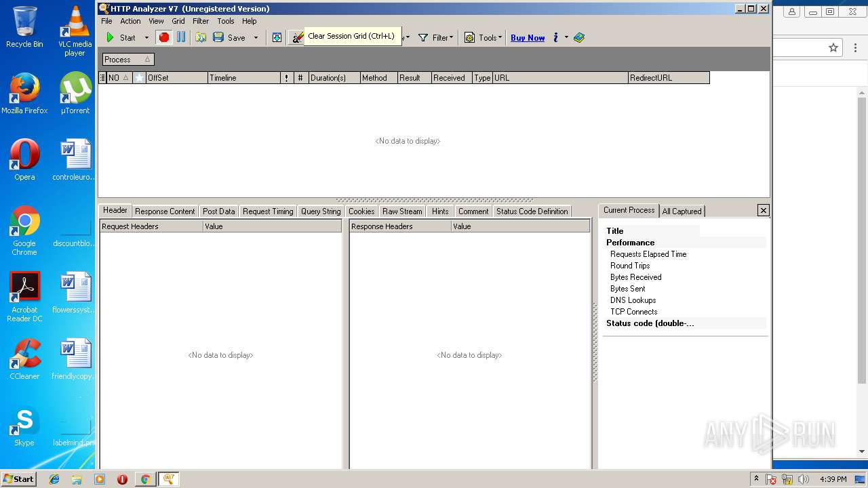Open the Filter toolbar dropdown
Viewport: 868px width, 488px height.
435,38
